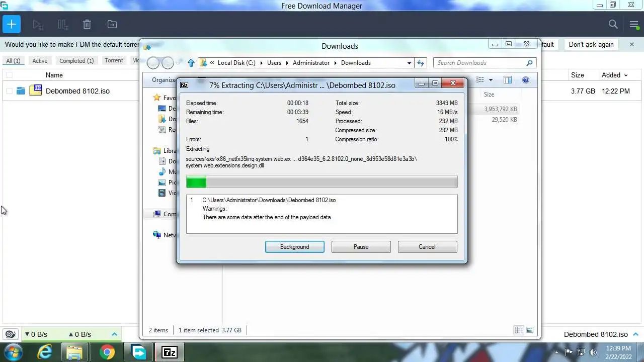Open File Explorer taskbar icon
This screenshot has height=362, width=644.
click(75, 352)
